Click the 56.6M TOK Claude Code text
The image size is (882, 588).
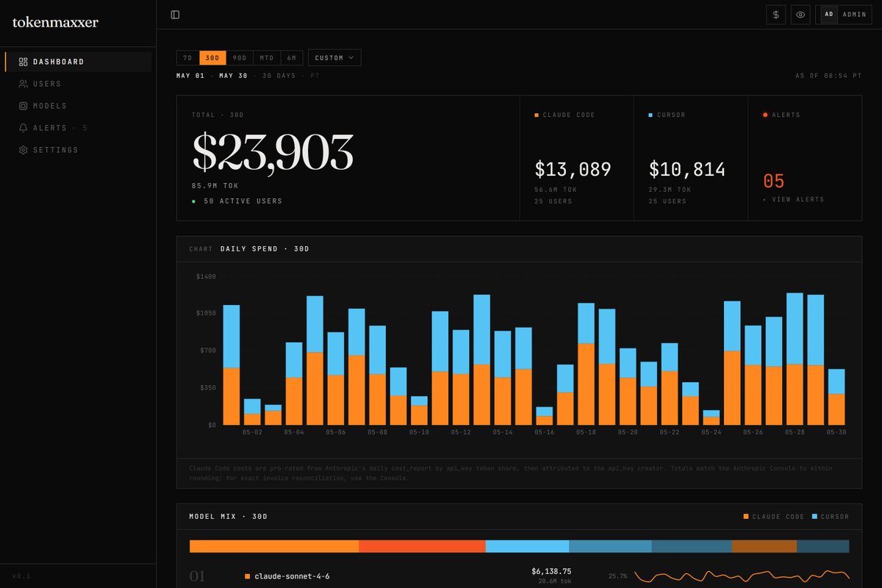(556, 190)
